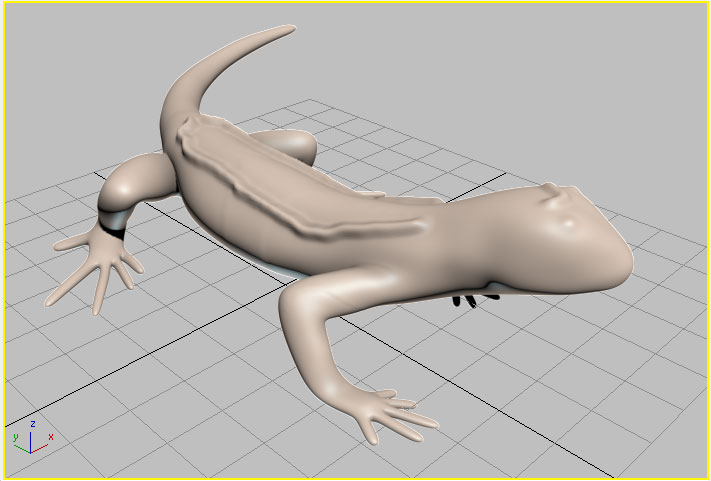The width and height of the screenshot is (711, 481).
Task: Click the green "y" axis label
Action: pyautogui.click(x=15, y=437)
